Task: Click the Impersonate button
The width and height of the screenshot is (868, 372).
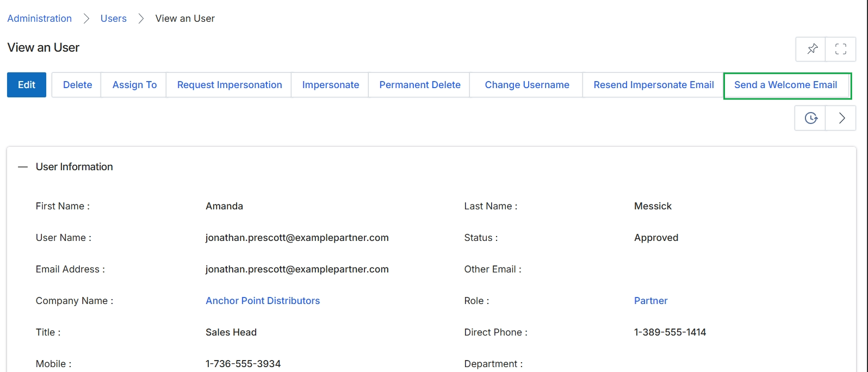Action: [331, 85]
